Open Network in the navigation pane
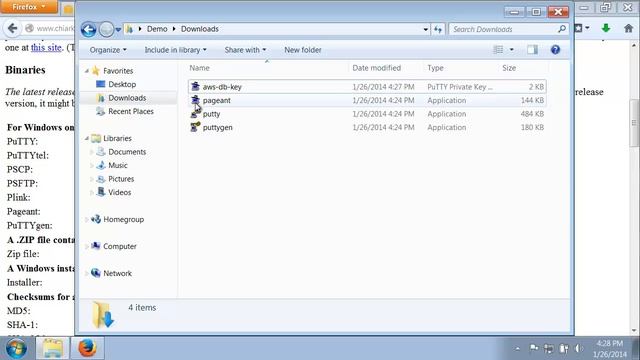The width and height of the screenshot is (640, 360). pyautogui.click(x=117, y=273)
